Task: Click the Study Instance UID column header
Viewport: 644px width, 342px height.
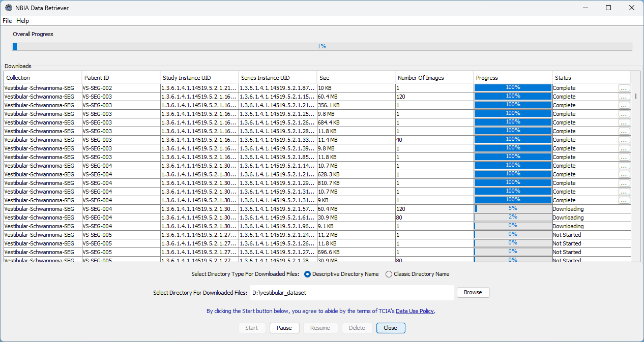Action: pyautogui.click(x=199, y=78)
